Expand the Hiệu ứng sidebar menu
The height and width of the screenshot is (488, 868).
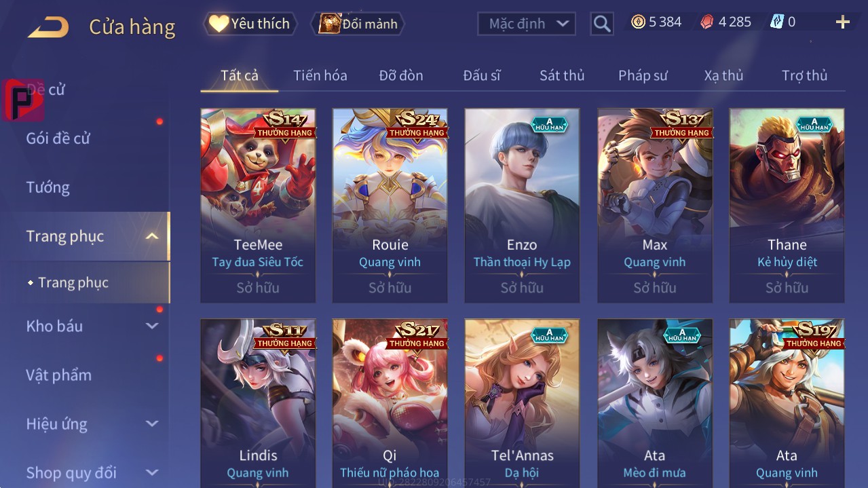[x=152, y=424]
